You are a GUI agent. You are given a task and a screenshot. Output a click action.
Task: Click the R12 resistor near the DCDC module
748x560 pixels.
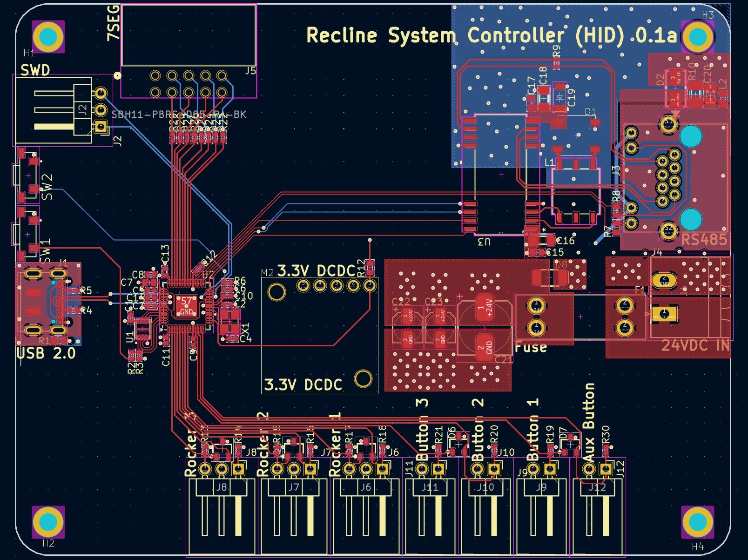tap(370, 268)
